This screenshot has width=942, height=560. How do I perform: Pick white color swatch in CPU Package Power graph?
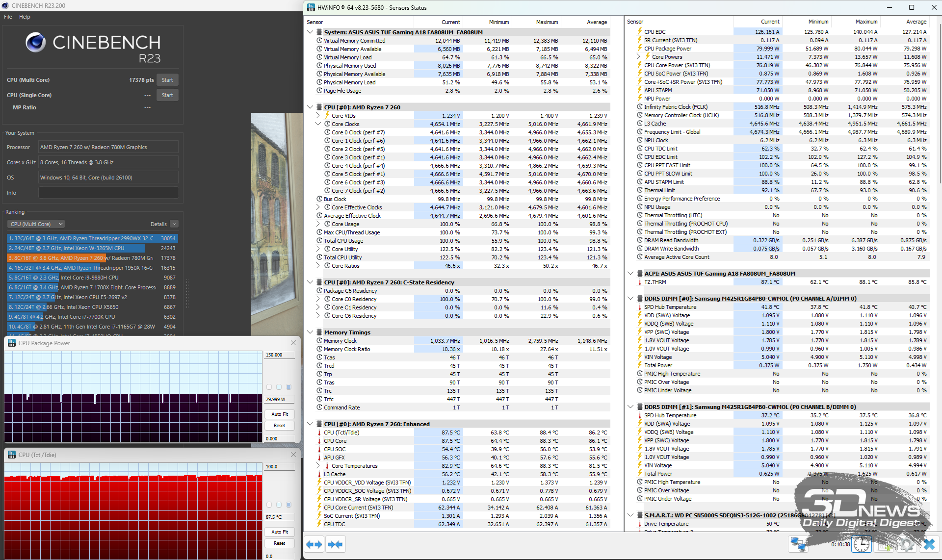[269, 387]
